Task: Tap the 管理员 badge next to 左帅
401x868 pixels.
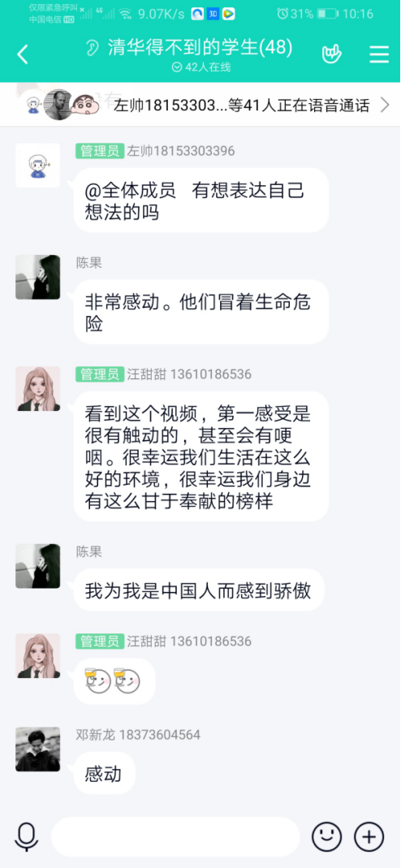Action: click(x=100, y=150)
